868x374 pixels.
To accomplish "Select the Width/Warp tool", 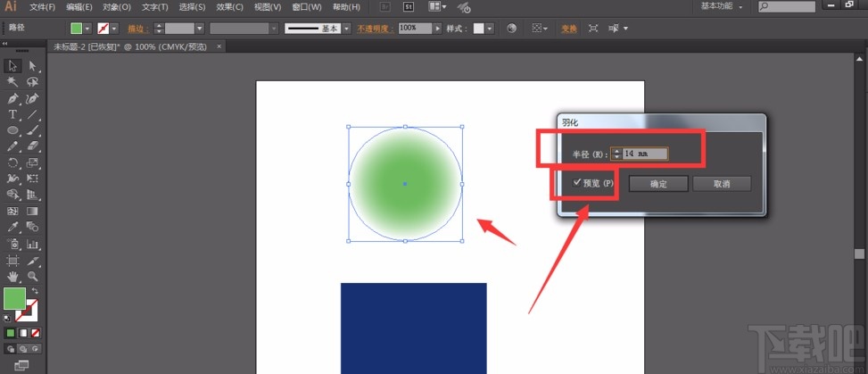I will (x=12, y=179).
